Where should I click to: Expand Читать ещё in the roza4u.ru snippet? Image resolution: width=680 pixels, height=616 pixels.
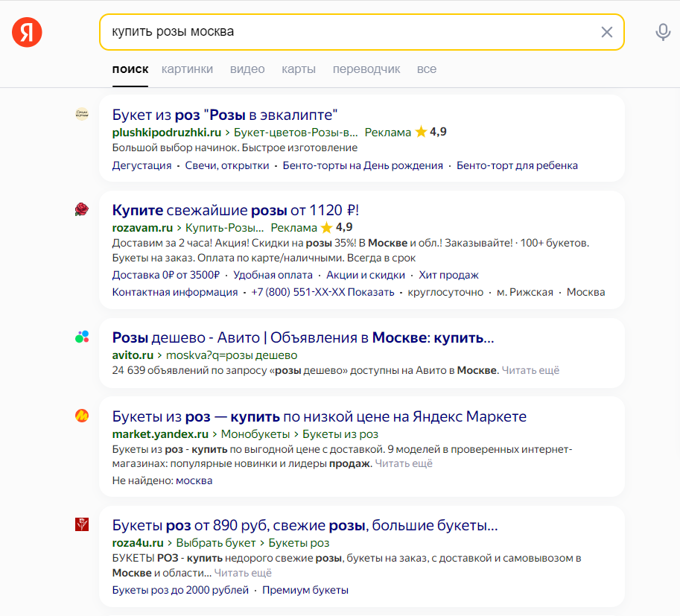[243, 573]
